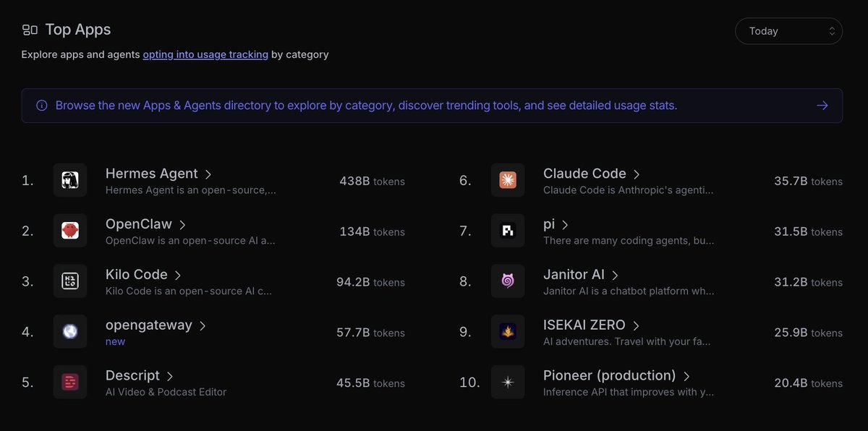Viewport: 868px width, 431px height.
Task: Click 'AI adventures. Travel with your' description
Action: pos(627,342)
